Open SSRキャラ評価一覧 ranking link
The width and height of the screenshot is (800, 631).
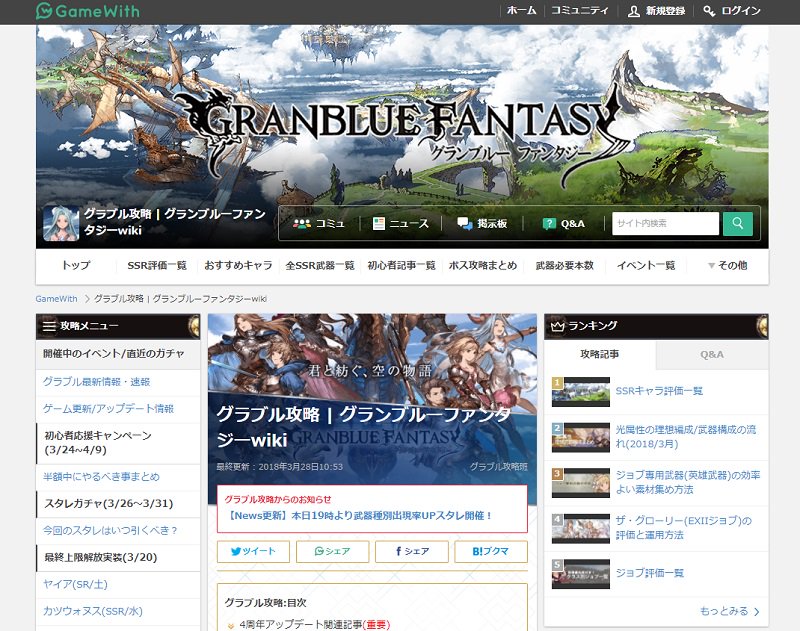coord(659,391)
